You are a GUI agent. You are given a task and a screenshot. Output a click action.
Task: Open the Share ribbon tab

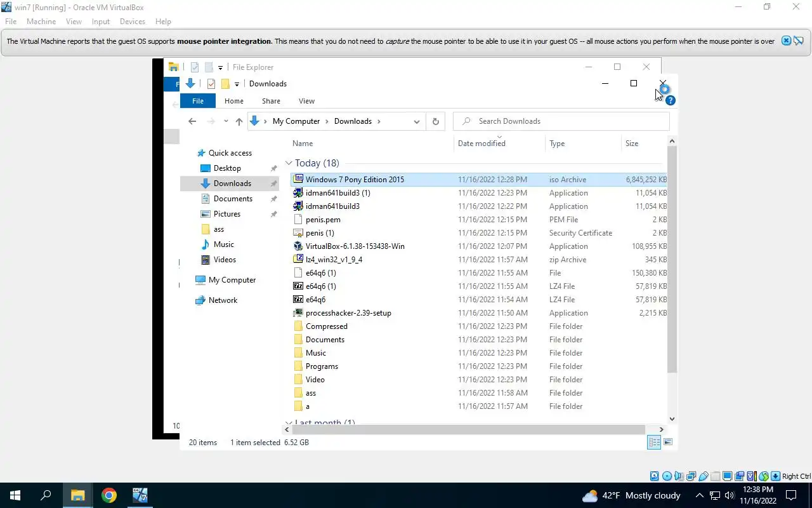271,101
